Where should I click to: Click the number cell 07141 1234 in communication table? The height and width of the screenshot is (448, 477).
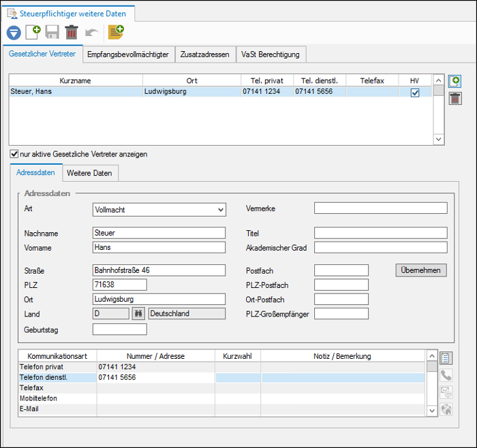click(156, 367)
